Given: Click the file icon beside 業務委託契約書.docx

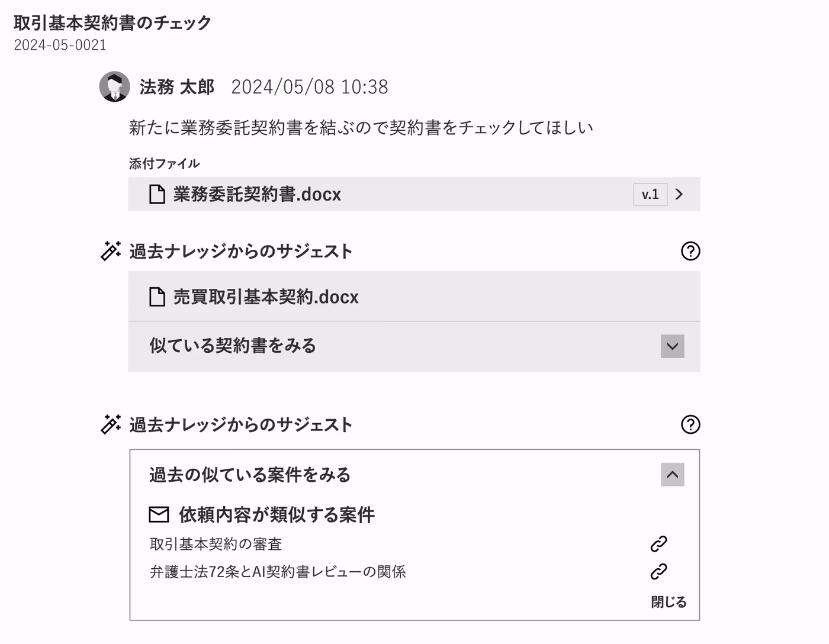Looking at the screenshot, I should [157, 194].
